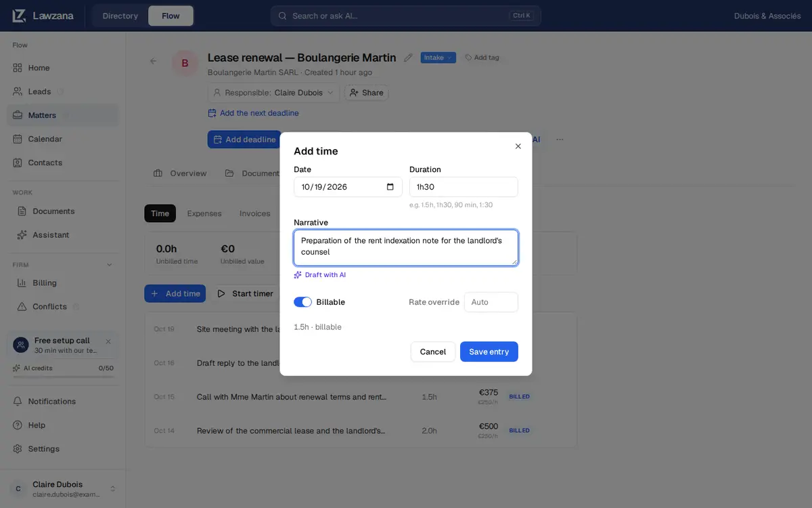
Task: Open the Overview matter tab
Action: pyautogui.click(x=180, y=173)
